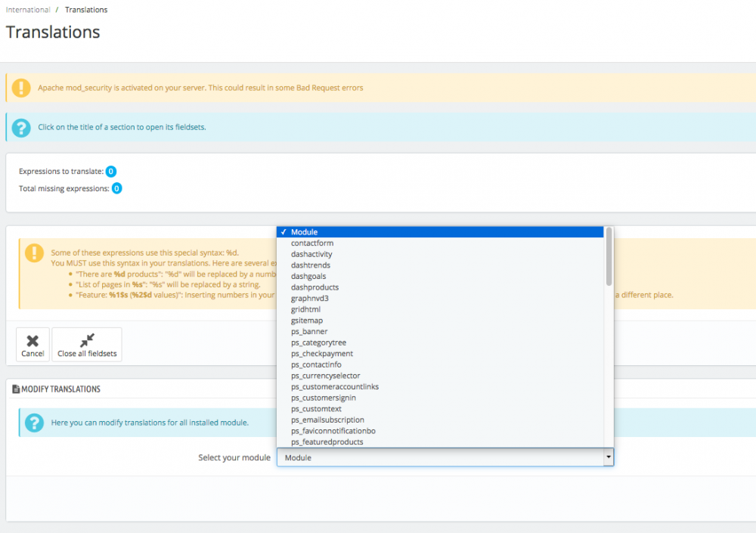The image size is (756, 533).
Task: Click the Apache mod_security warning message text
Action: [x=200, y=88]
